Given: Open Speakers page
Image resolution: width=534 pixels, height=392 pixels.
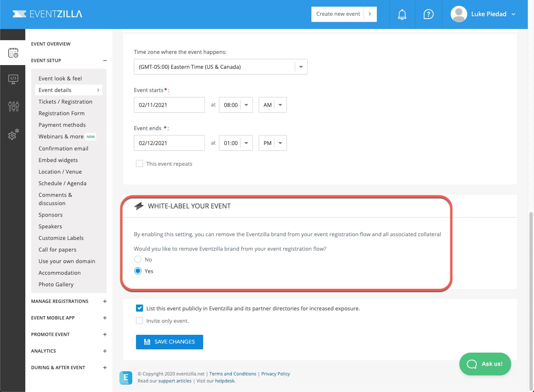Looking at the screenshot, I should [x=50, y=226].
